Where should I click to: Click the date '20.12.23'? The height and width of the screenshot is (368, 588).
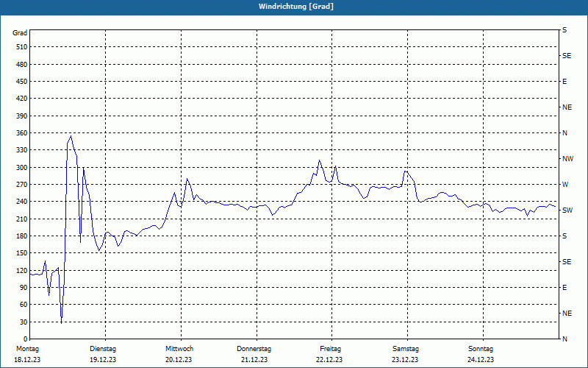click(x=179, y=360)
